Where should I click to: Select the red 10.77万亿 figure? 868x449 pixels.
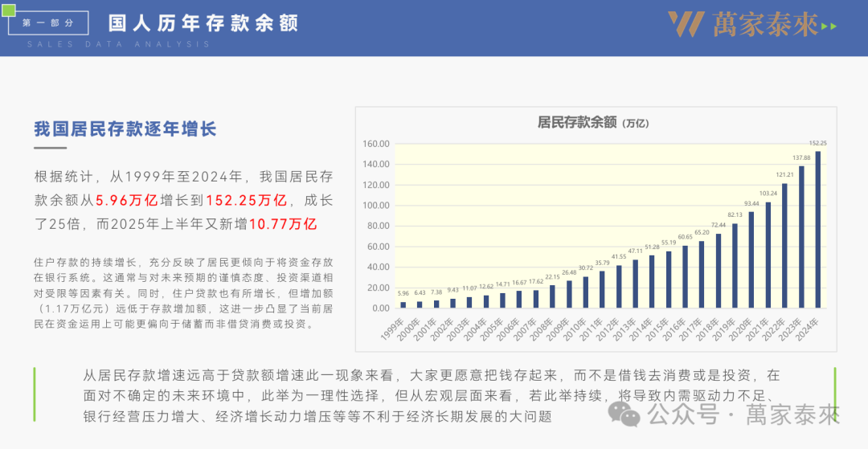(283, 224)
